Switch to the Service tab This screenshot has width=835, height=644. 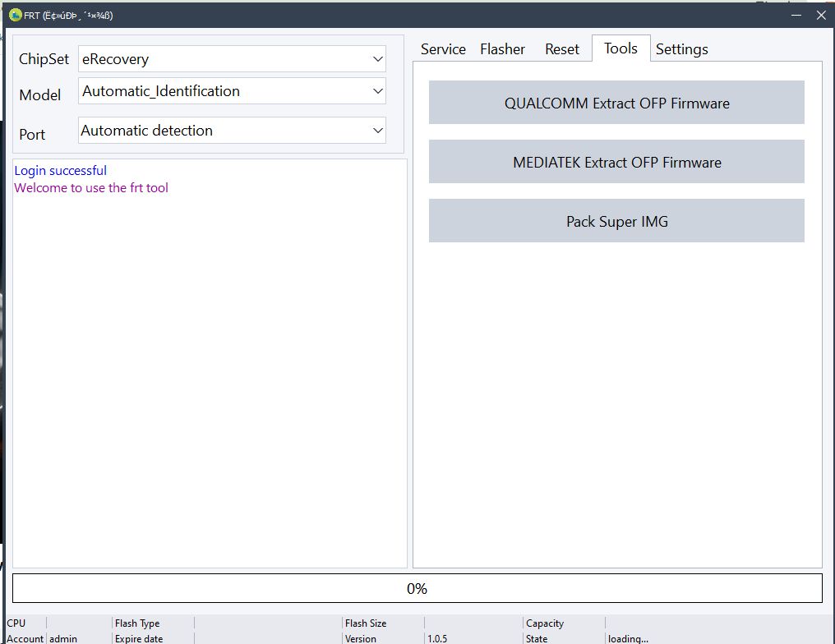click(443, 48)
